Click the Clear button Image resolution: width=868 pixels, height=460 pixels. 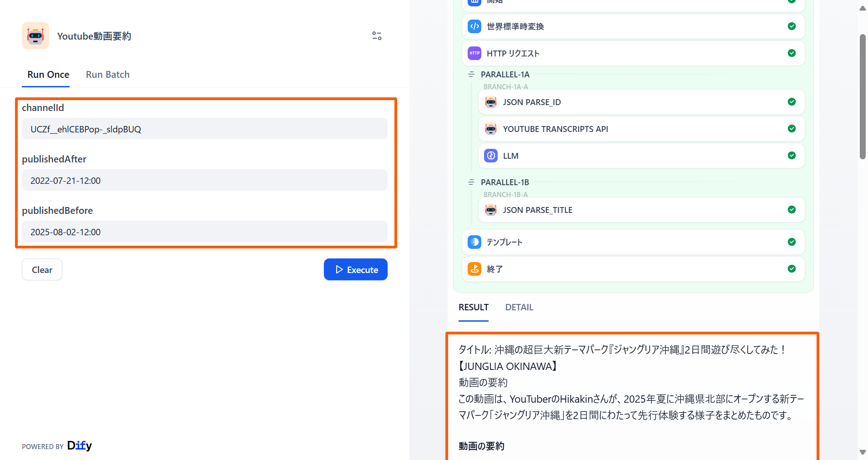click(42, 270)
